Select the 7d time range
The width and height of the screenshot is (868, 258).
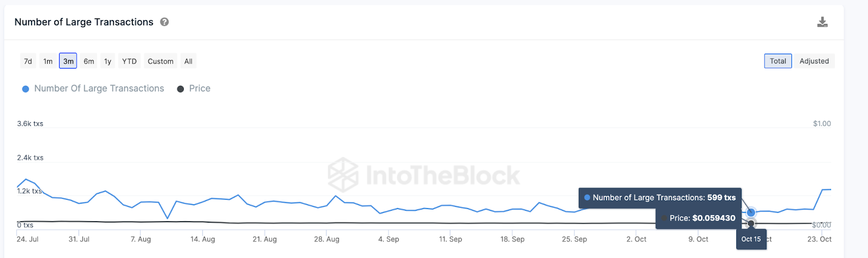(28, 61)
